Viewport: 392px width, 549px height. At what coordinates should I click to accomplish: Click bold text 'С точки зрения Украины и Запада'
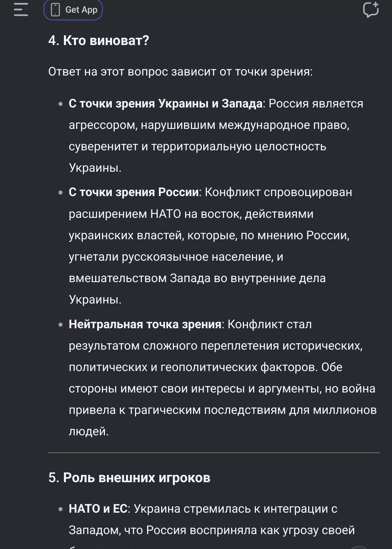tap(166, 103)
